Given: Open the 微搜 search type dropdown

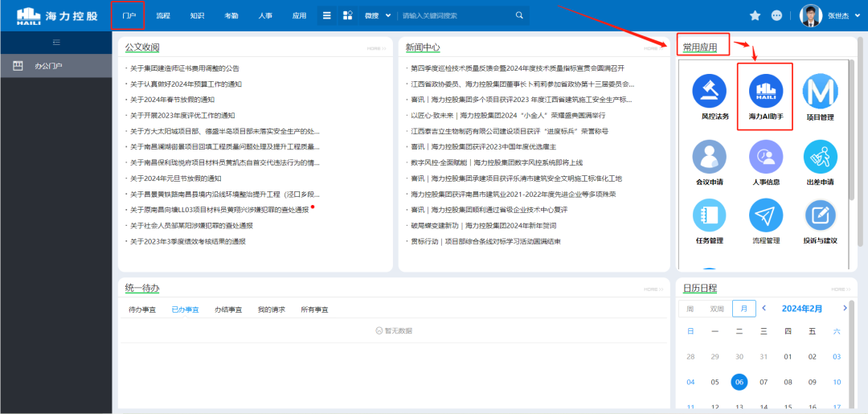Looking at the screenshot, I should 378,15.
